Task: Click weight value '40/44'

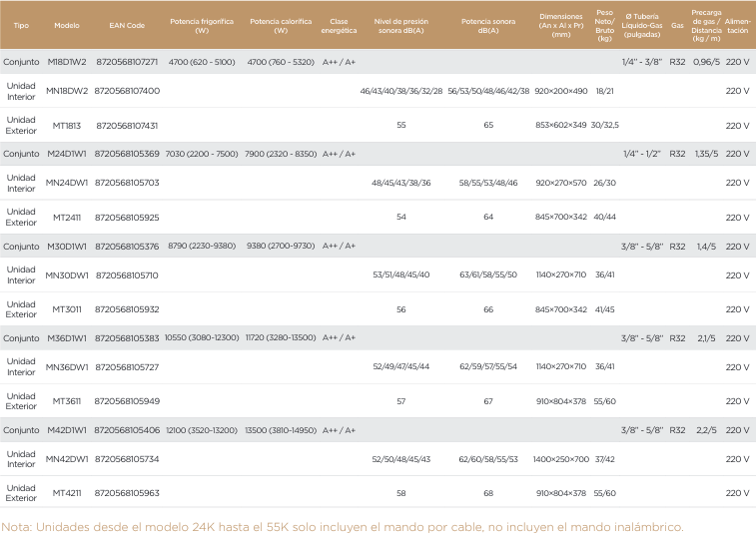Action: click(604, 218)
